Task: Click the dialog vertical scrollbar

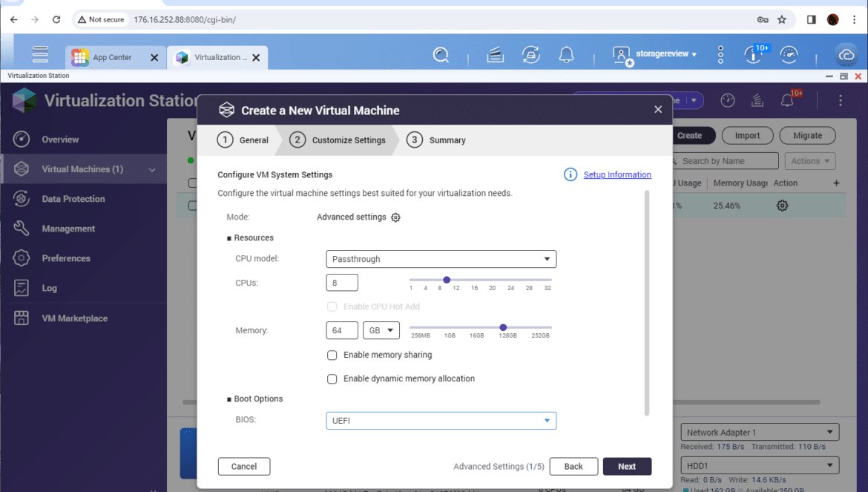Action: tap(647, 303)
